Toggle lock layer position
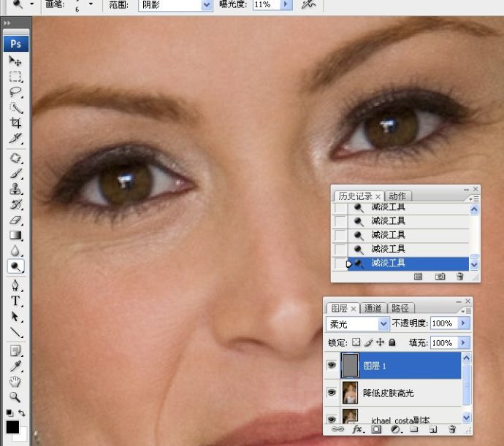504x446 pixels. coord(381,342)
